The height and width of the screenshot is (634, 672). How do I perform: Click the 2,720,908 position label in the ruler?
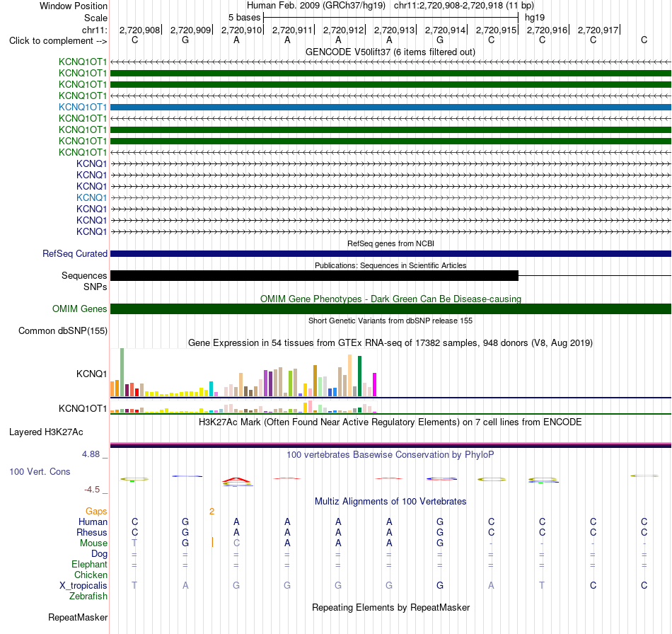(x=139, y=30)
